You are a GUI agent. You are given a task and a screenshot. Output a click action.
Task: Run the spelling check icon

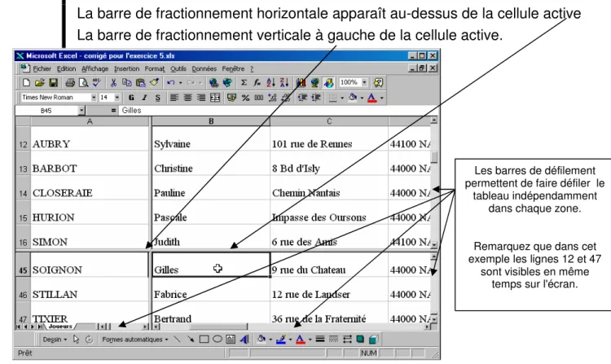97,82
